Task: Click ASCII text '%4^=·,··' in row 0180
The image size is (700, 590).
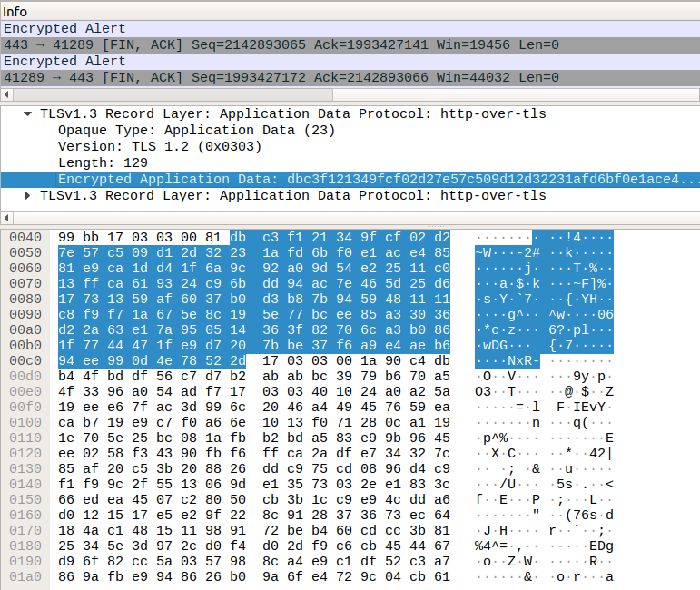Action: tap(508, 546)
